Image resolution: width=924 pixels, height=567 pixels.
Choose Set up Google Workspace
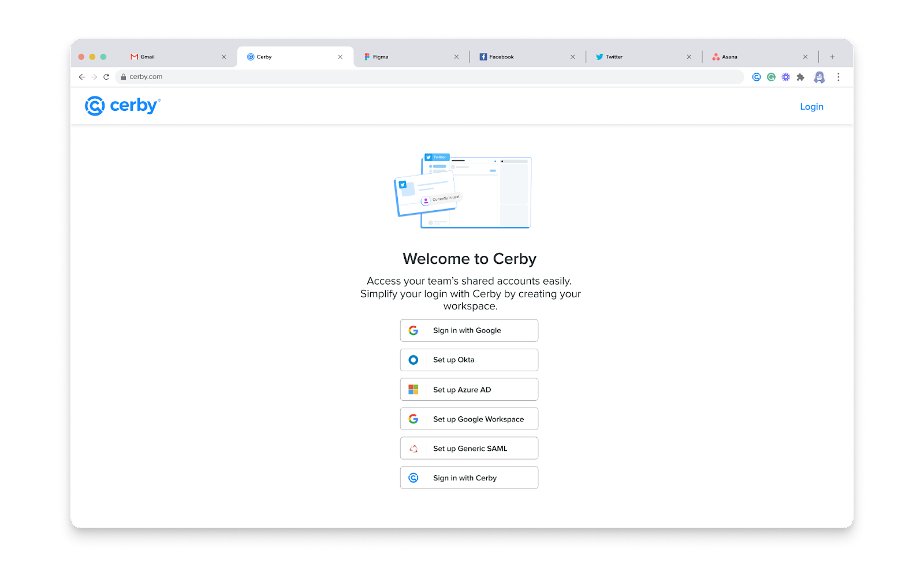[x=469, y=419]
